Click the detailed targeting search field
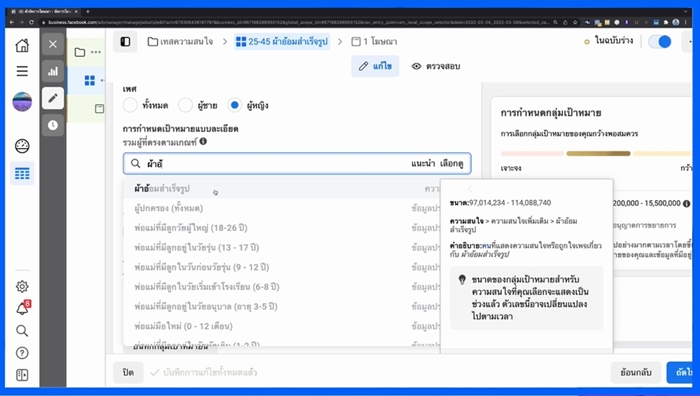Viewport: 700px width, 396px height. coord(297,163)
